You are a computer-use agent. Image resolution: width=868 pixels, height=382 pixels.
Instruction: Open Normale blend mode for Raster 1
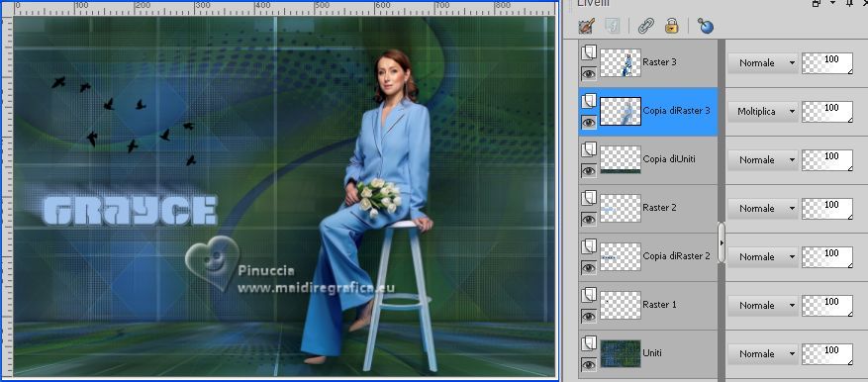pyautogui.click(x=762, y=305)
